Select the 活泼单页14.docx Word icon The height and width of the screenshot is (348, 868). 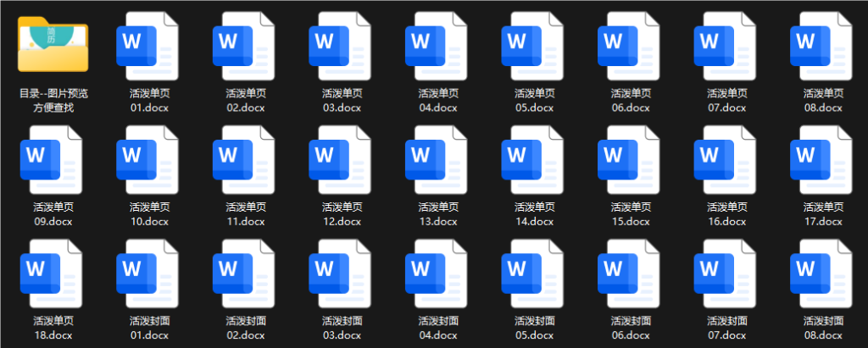532,160
